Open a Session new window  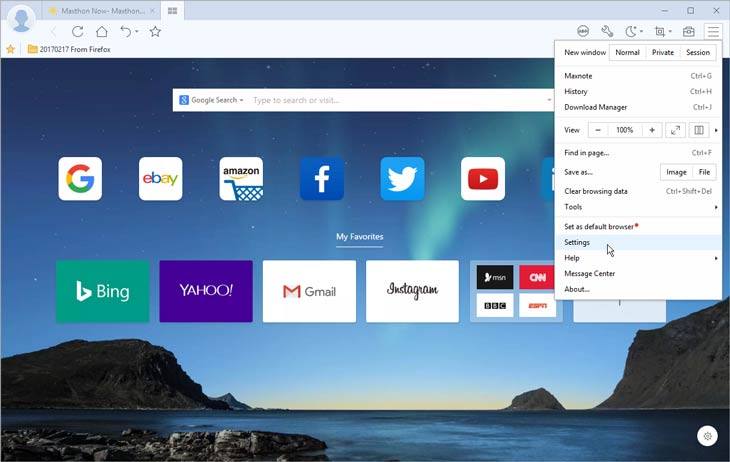coord(697,53)
